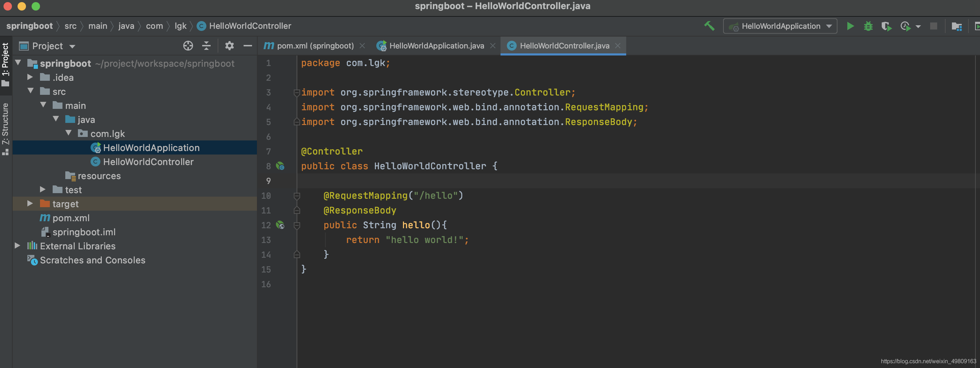Click the src breadcrumb
This screenshot has height=368, width=980.
click(71, 26)
